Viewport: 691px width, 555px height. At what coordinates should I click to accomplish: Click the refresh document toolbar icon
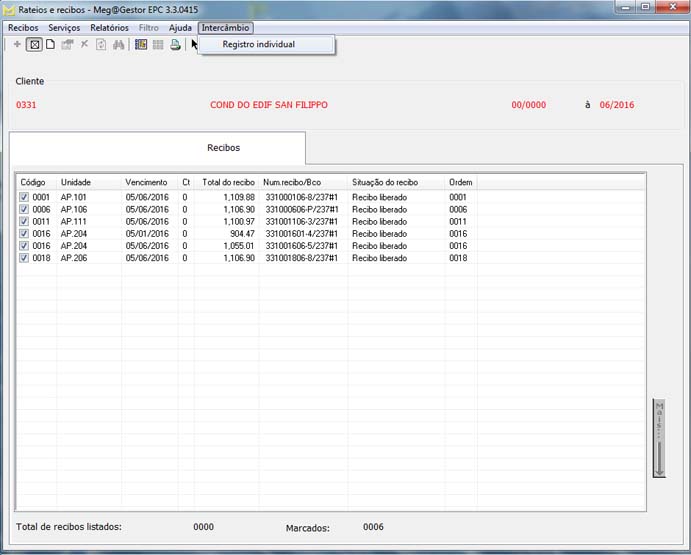[x=101, y=45]
